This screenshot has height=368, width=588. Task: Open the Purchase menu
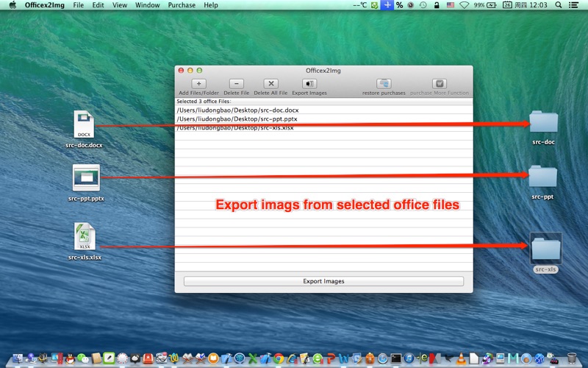pyautogui.click(x=182, y=5)
